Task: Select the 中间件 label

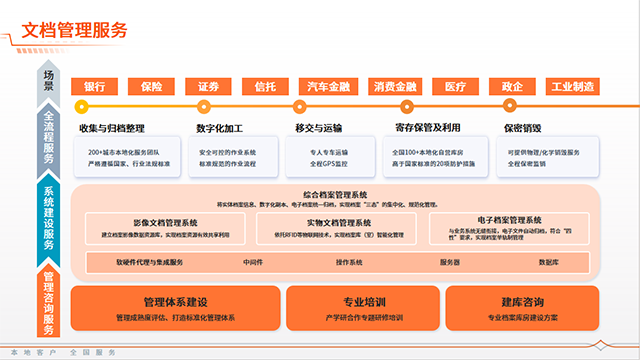Action: pyautogui.click(x=253, y=262)
